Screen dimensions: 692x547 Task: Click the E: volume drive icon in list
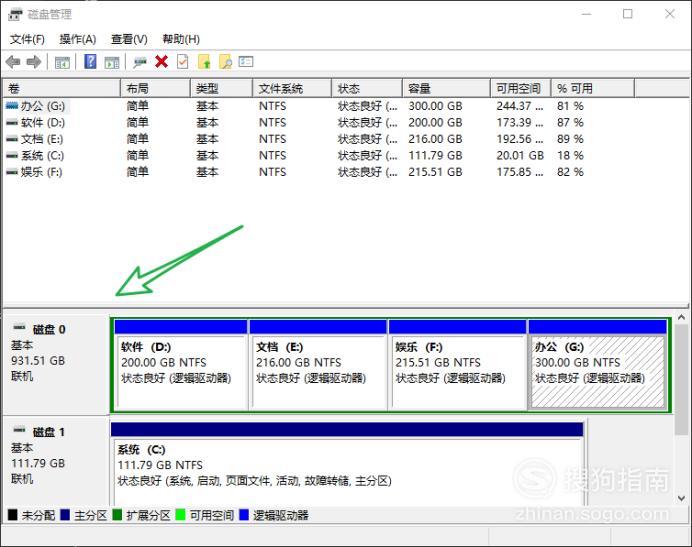point(12,139)
